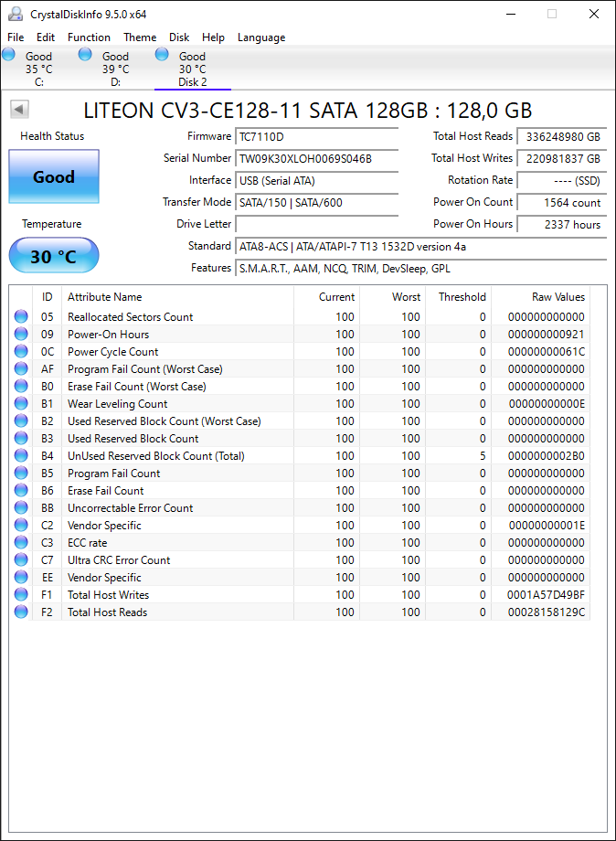Screen dimensions: 616x841
Task: Click raw value 00028158129C
Action: click(547, 612)
